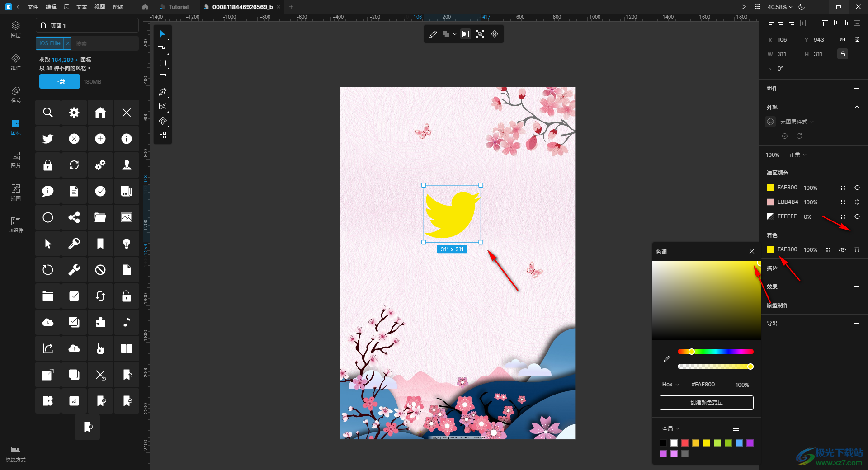The width and height of the screenshot is (868, 470).
Task: Click the edit pencil in floating toolbar
Action: [433, 34]
